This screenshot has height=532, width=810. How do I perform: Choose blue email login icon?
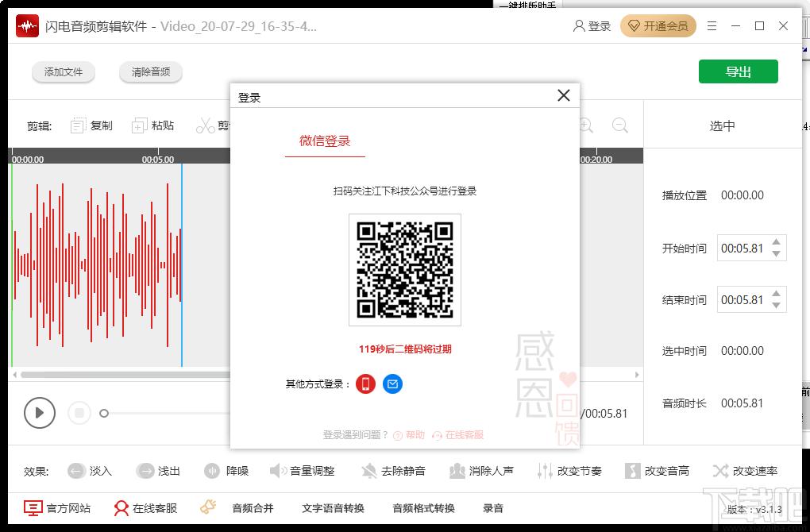(392, 384)
